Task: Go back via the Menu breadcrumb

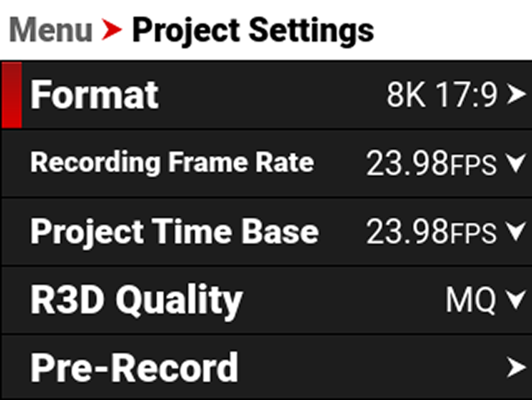Action: point(51,31)
